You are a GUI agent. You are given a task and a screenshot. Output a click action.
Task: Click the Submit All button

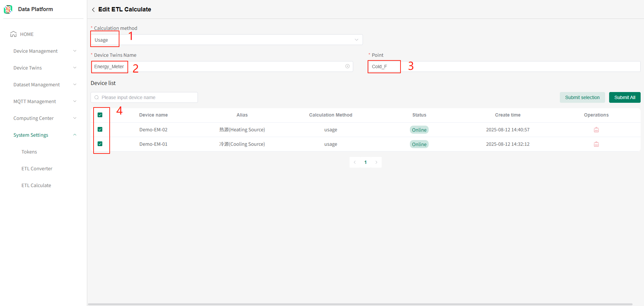click(625, 97)
